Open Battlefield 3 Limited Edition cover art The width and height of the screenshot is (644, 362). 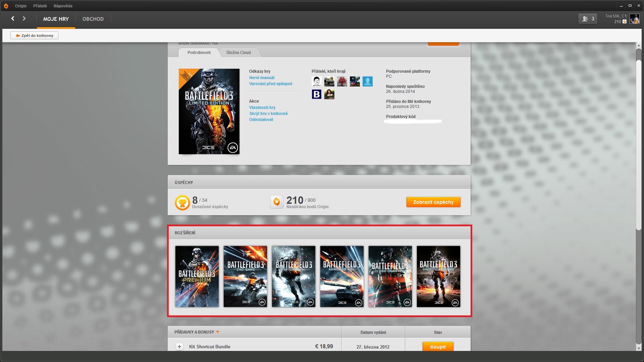[x=209, y=111]
